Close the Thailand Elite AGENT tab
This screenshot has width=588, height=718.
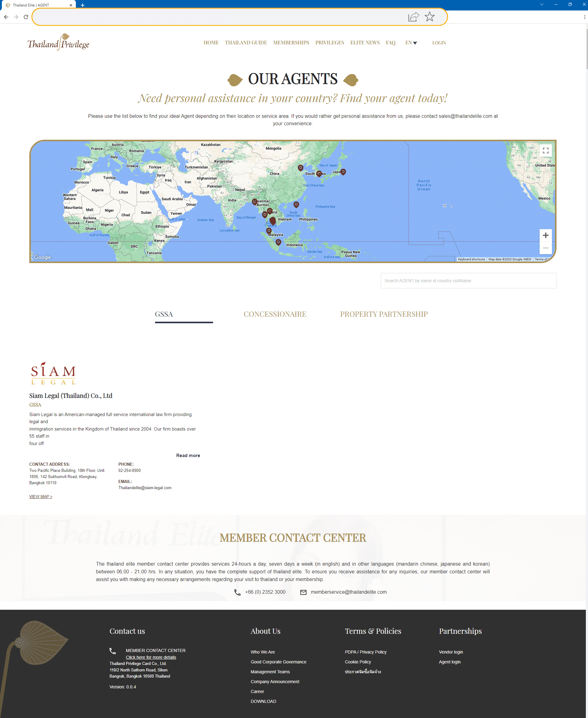[x=71, y=5]
